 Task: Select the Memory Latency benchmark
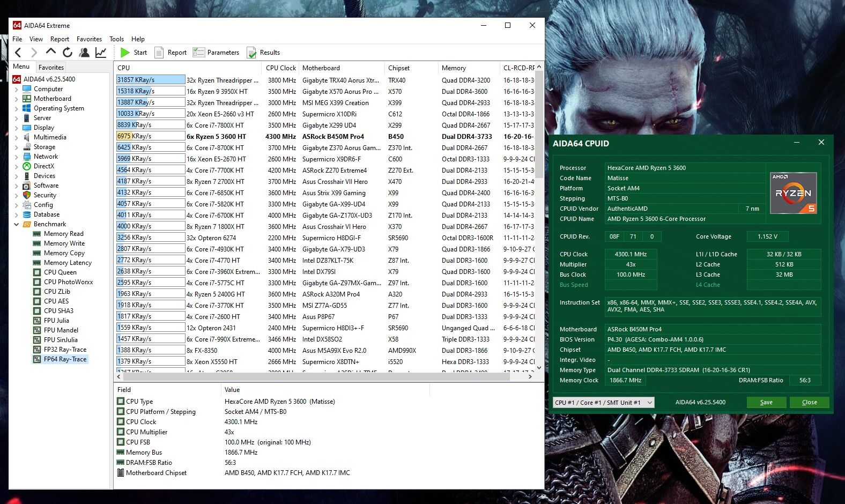pyautogui.click(x=62, y=263)
